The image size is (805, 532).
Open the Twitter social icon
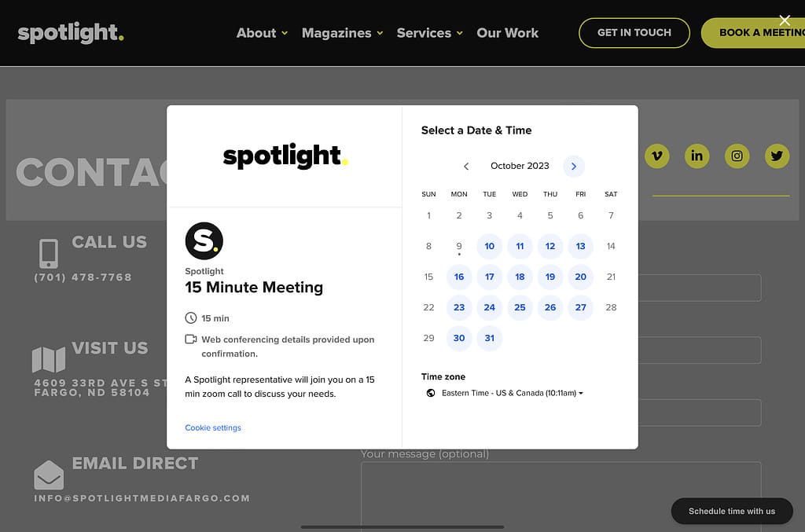pos(777,156)
